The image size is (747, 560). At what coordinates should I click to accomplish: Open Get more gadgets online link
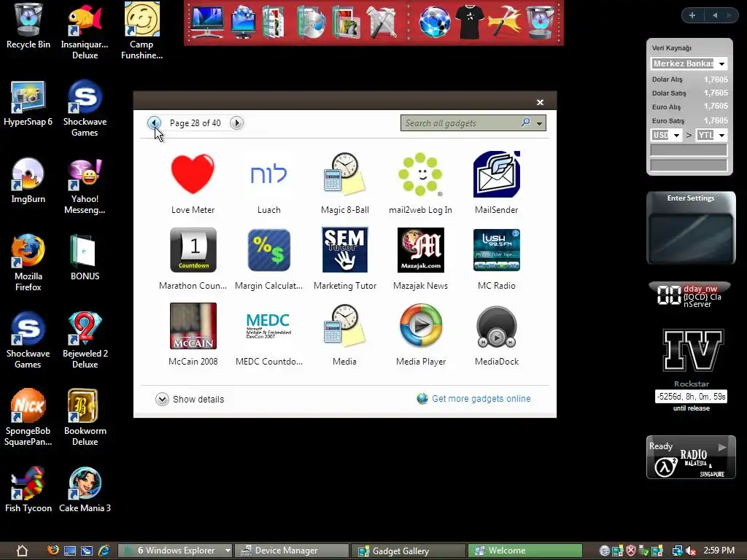pos(481,399)
